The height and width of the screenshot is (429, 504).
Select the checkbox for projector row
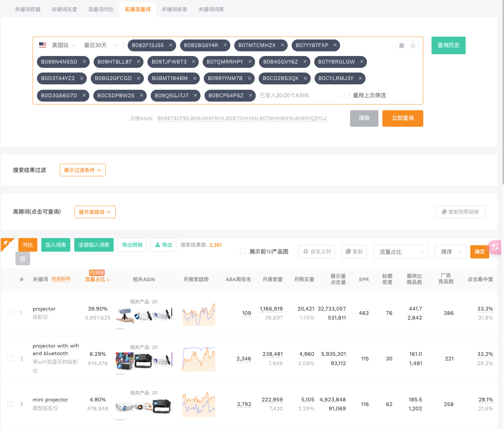(x=10, y=313)
